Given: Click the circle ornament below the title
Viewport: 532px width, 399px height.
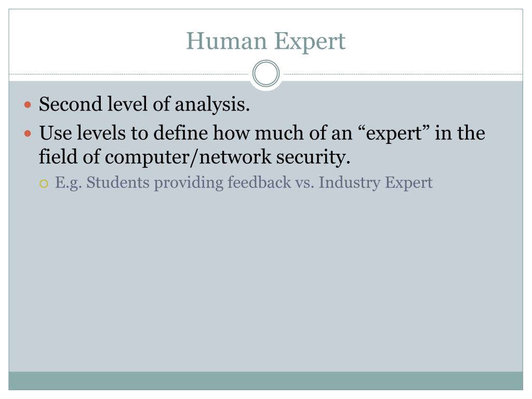Looking at the screenshot, I should pyautogui.click(x=266, y=73).
